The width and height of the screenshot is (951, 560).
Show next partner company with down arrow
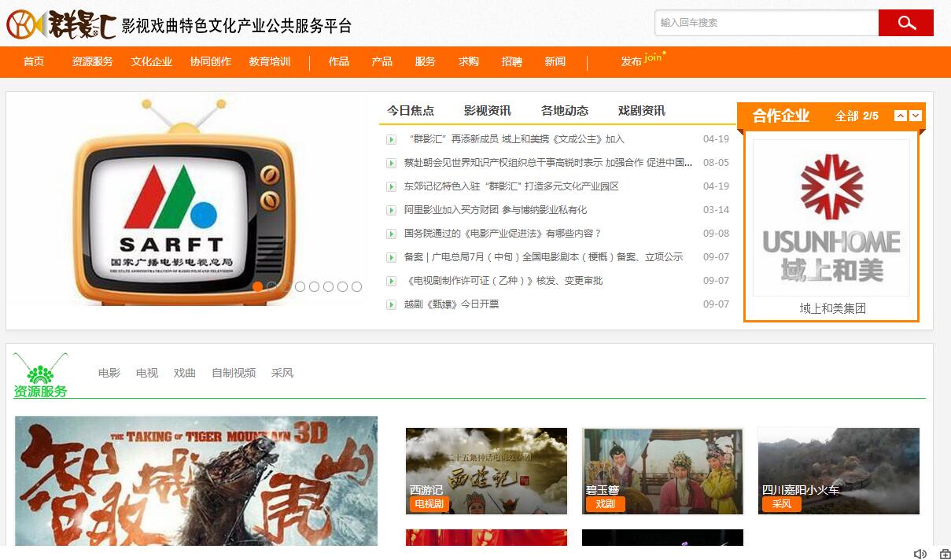[x=916, y=116]
